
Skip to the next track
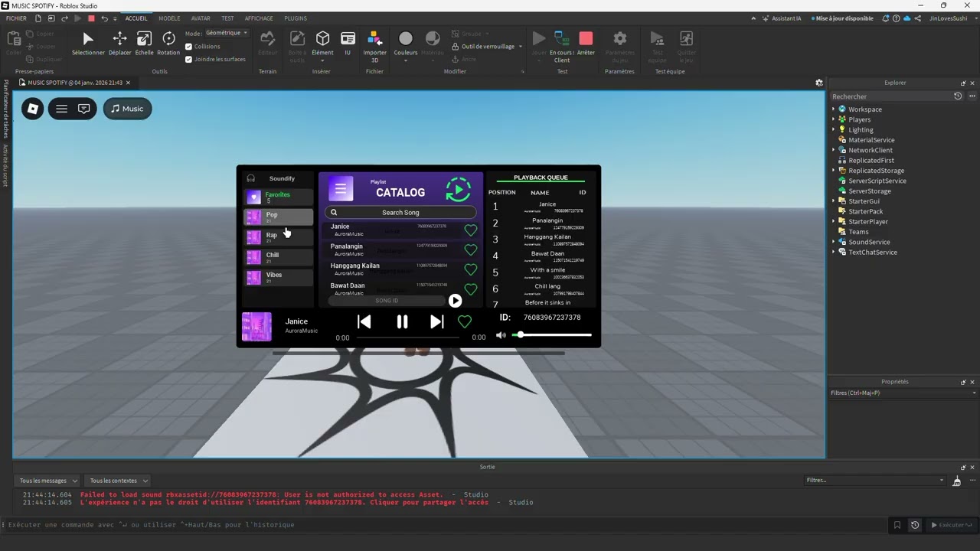pyautogui.click(x=436, y=322)
